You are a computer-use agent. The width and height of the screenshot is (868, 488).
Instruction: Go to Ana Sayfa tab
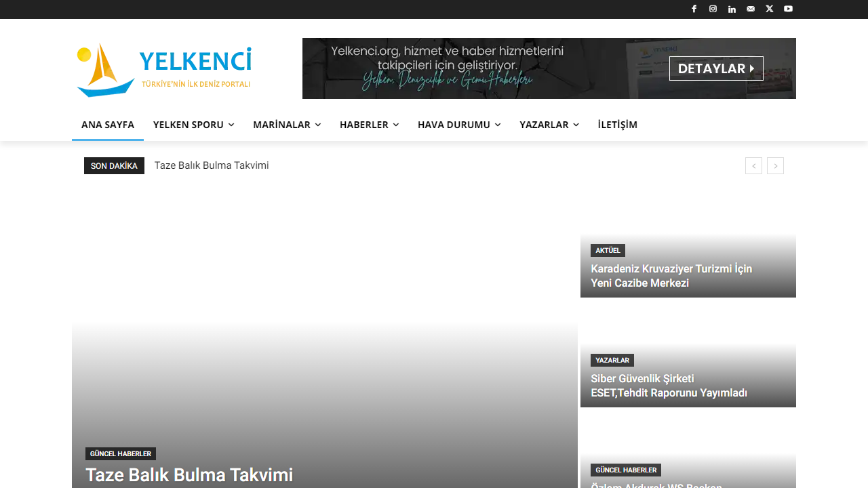click(108, 125)
